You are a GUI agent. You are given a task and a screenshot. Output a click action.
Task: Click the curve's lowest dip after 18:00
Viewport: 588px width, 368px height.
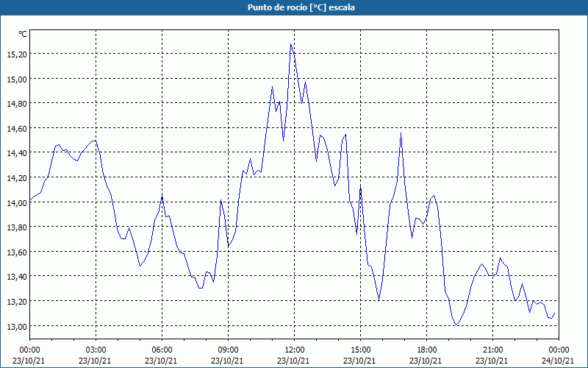point(456,325)
